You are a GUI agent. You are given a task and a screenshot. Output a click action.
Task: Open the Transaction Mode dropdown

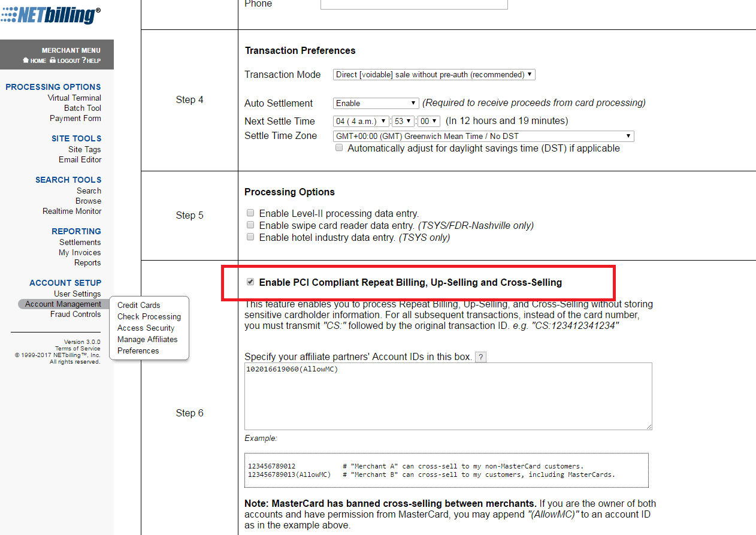[434, 74]
